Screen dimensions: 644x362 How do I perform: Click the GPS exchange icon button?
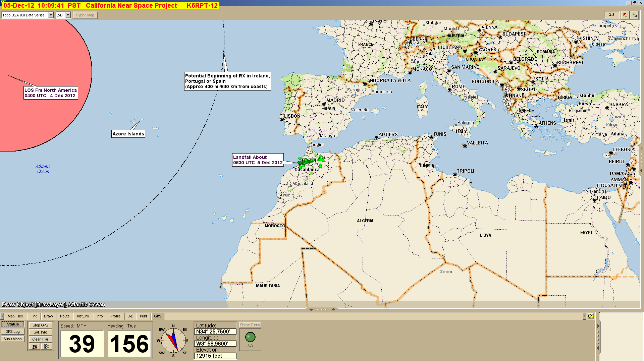(35, 347)
